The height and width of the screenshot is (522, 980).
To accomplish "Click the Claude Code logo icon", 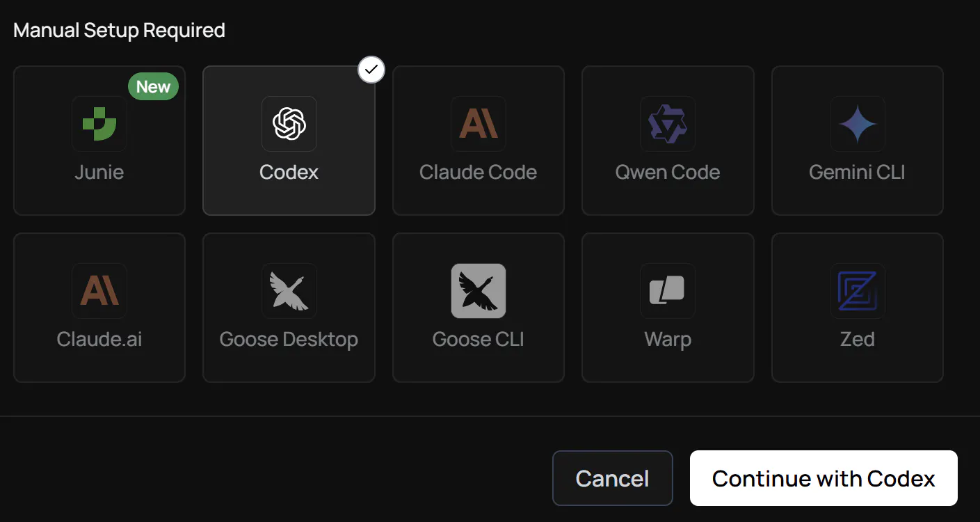I will pyautogui.click(x=479, y=124).
